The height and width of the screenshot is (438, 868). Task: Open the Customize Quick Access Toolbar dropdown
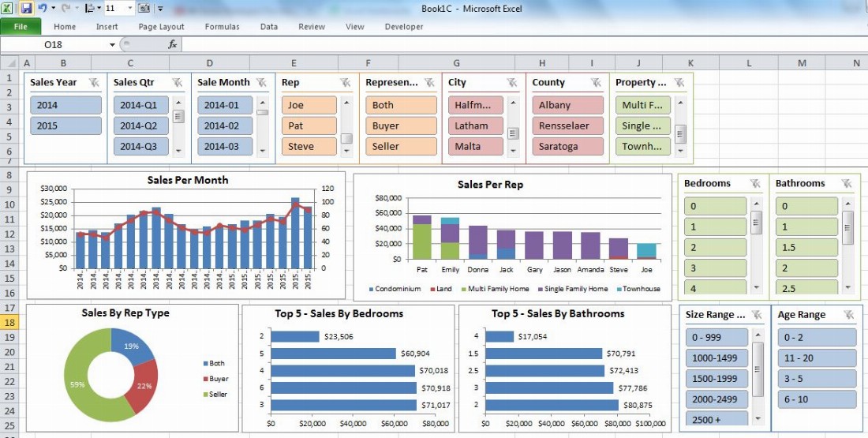[x=160, y=9]
